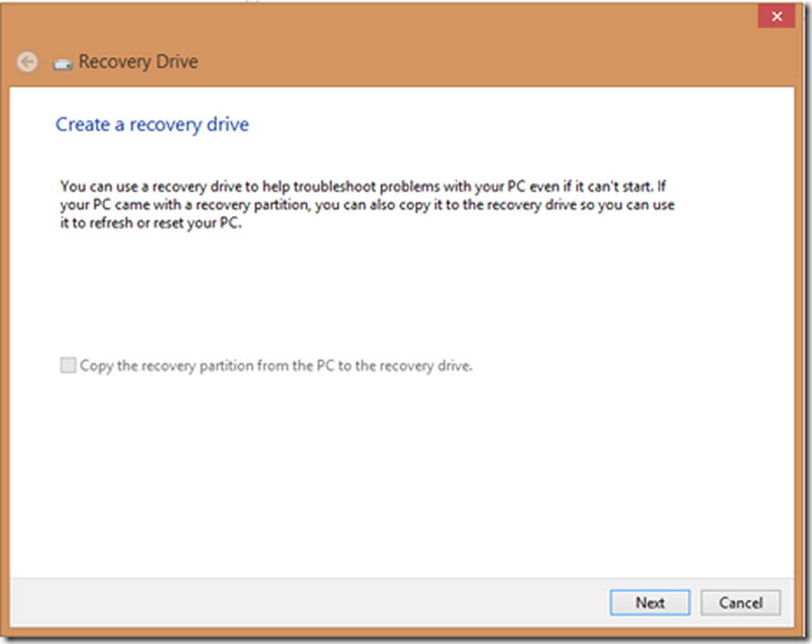Close the Recovery Drive window
Viewport: 812px width, 644px height.
click(775, 16)
